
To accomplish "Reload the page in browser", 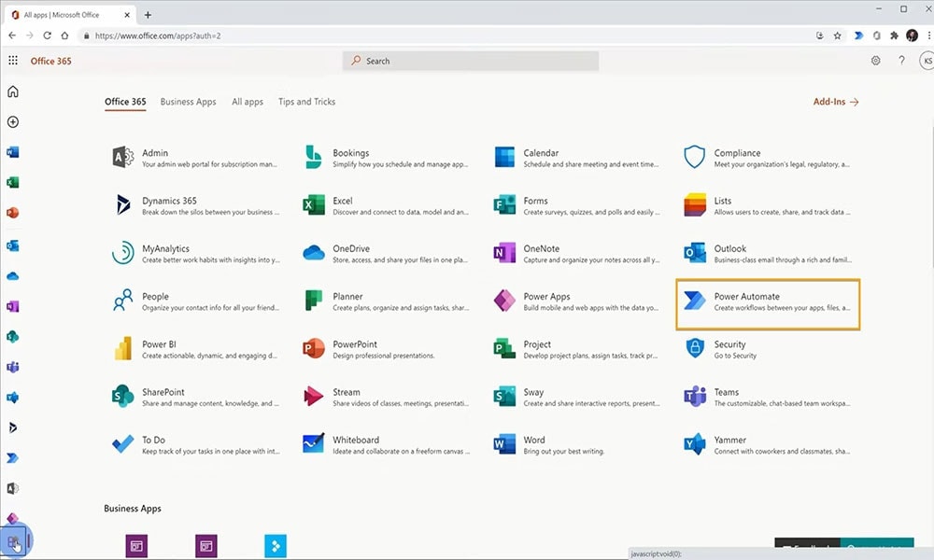I will (x=47, y=35).
